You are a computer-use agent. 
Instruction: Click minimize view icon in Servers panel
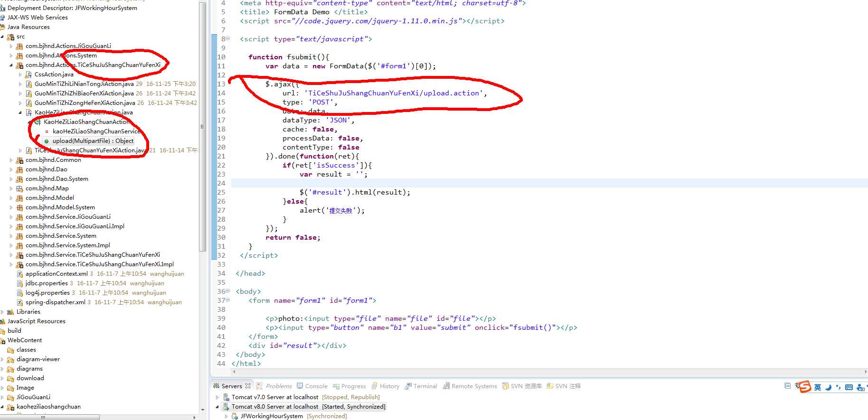(788, 385)
